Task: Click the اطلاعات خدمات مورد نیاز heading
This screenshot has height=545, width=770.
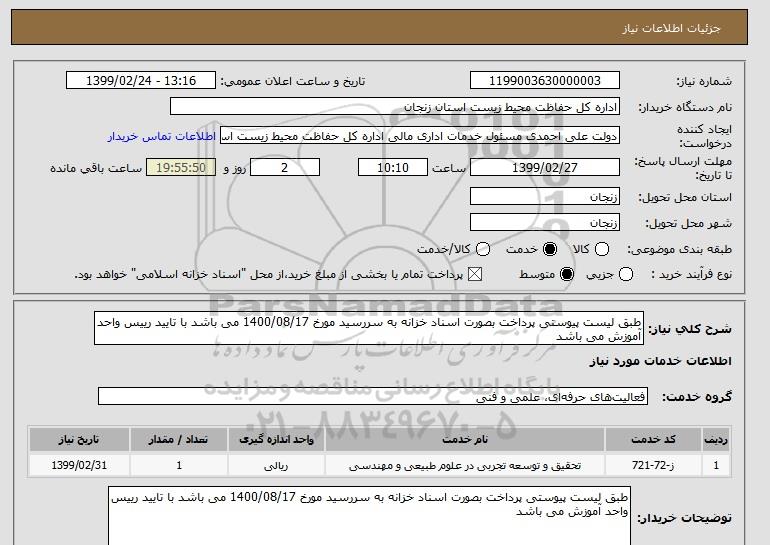Action: pos(660,361)
